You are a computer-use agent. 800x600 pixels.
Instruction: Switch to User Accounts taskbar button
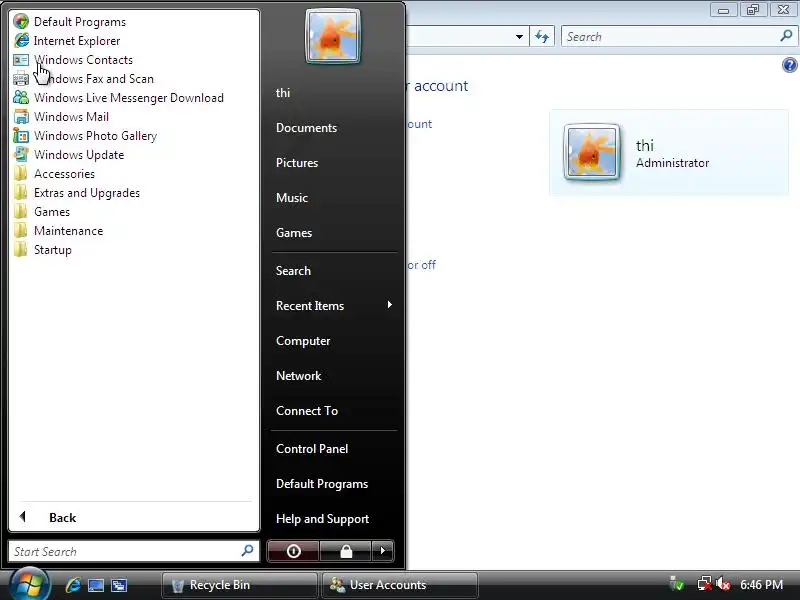coord(401,585)
